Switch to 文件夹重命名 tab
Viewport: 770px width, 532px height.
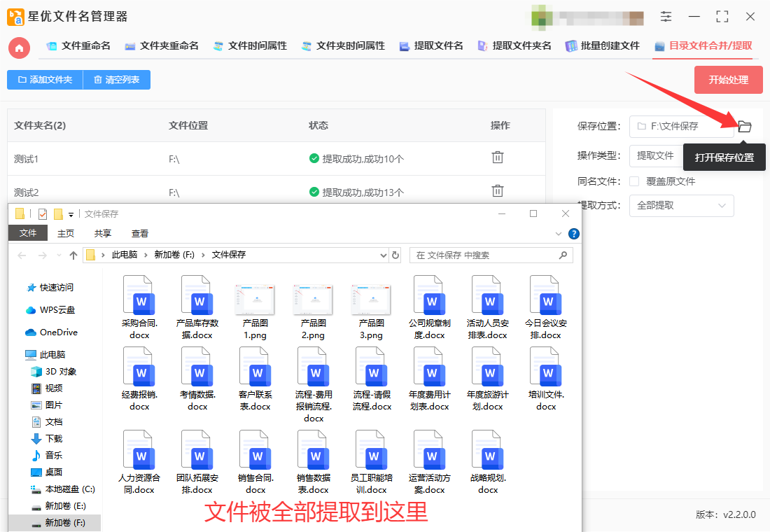(x=162, y=45)
